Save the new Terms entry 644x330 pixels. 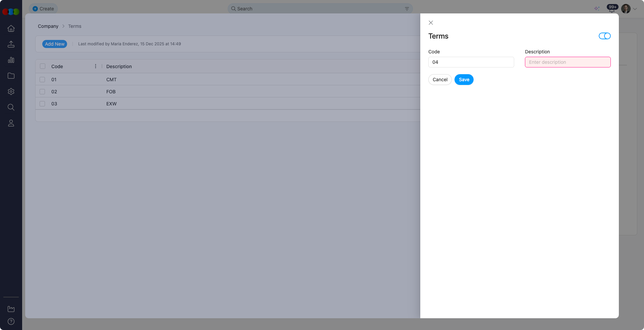tap(464, 80)
